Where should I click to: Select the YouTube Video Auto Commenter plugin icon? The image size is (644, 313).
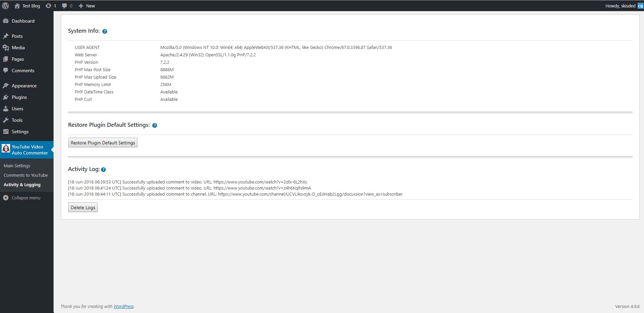pyautogui.click(x=6, y=148)
